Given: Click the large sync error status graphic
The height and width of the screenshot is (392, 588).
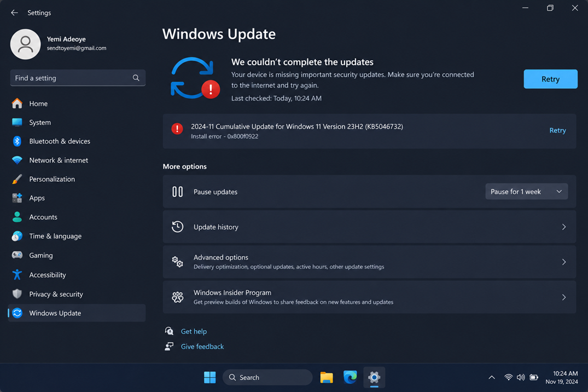Looking at the screenshot, I should pyautogui.click(x=195, y=78).
